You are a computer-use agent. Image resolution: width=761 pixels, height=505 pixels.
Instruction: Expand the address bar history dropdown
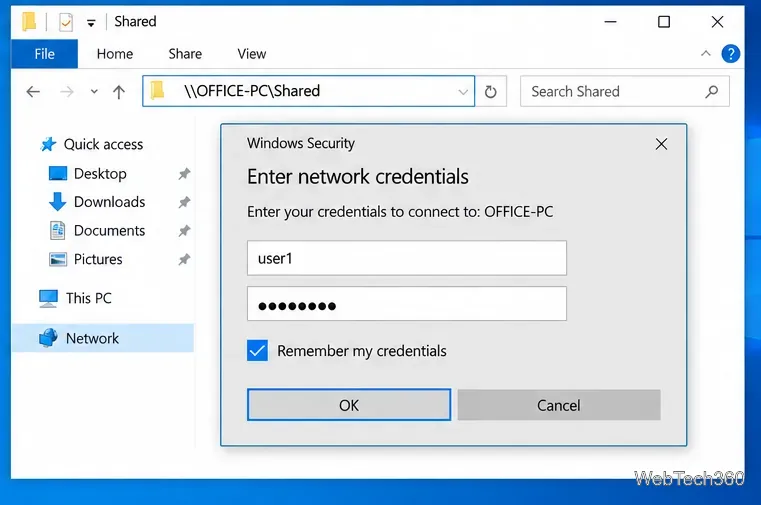[463, 92]
